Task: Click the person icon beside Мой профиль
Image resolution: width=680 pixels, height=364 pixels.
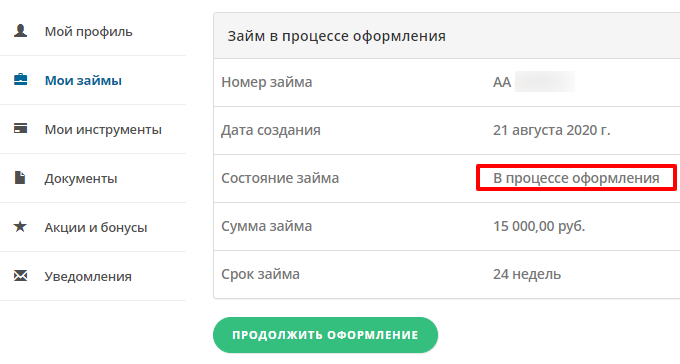Action: [20, 31]
